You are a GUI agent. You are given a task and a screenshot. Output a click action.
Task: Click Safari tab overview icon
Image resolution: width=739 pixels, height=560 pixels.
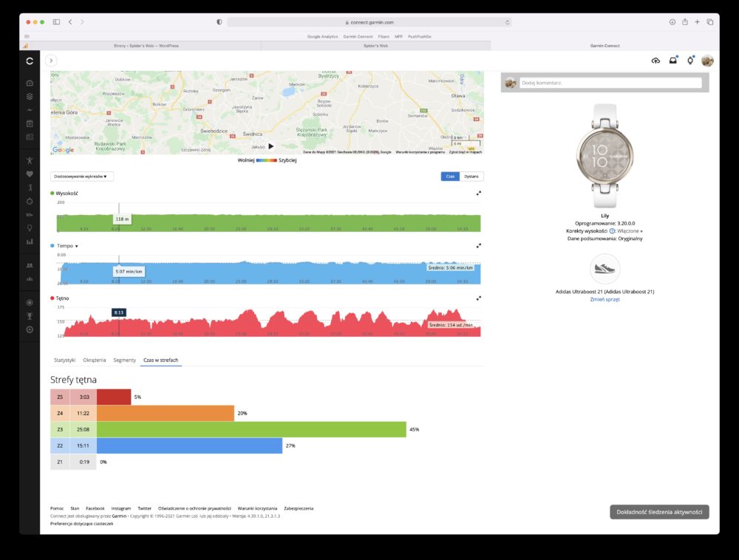(x=709, y=21)
